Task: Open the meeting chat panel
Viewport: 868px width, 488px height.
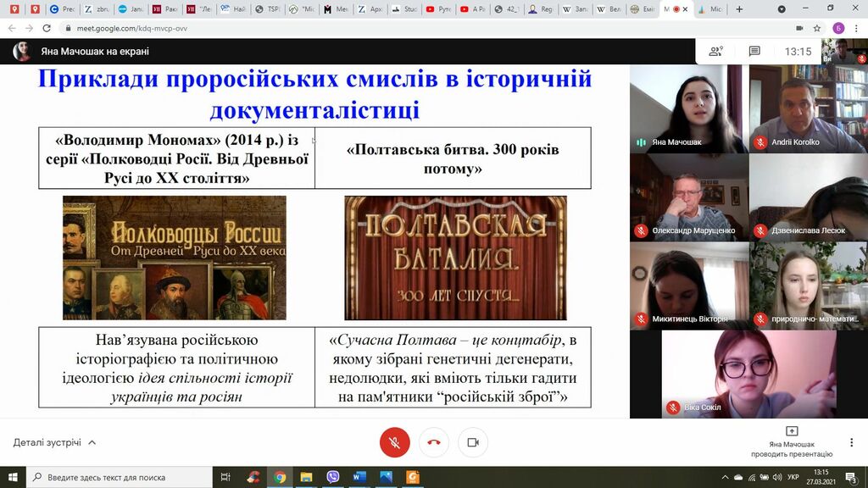Action: click(754, 52)
